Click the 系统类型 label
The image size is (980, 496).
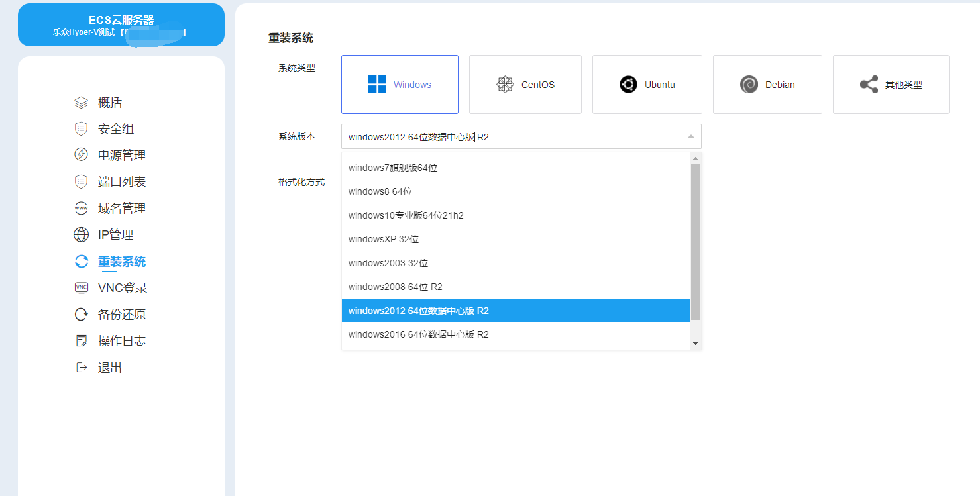[x=297, y=68]
